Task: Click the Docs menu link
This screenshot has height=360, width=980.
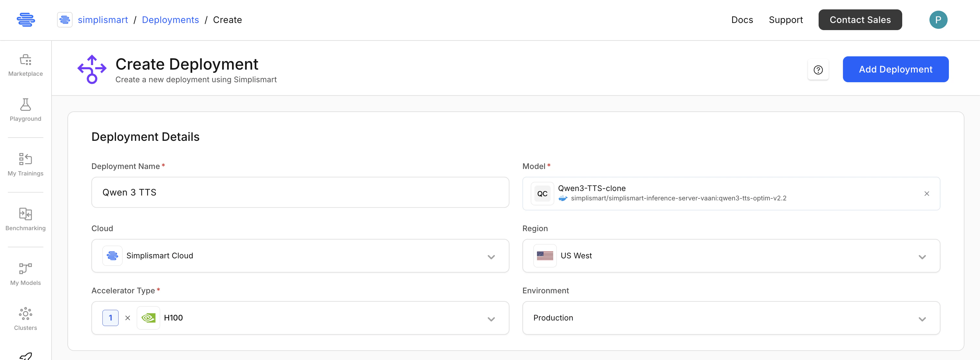Action: coord(742,20)
